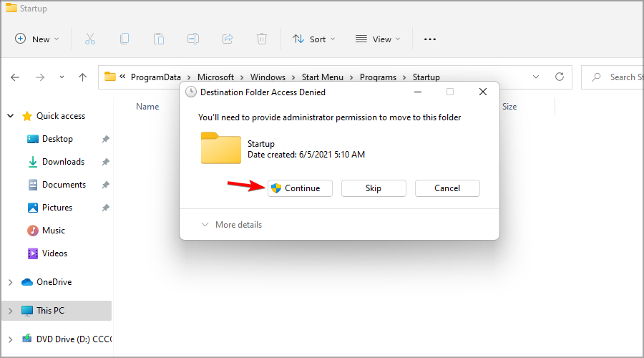Click the OneDrive cloud icon
The image size is (644, 358).
coord(27,282)
